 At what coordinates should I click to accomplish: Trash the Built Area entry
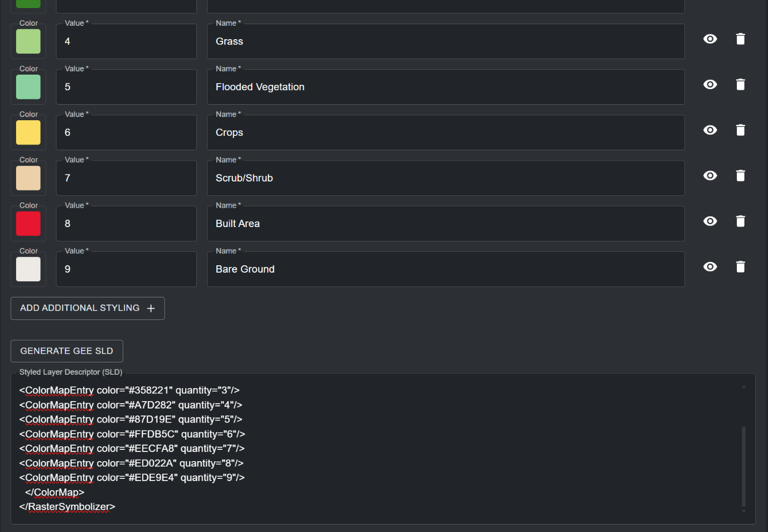tap(741, 222)
